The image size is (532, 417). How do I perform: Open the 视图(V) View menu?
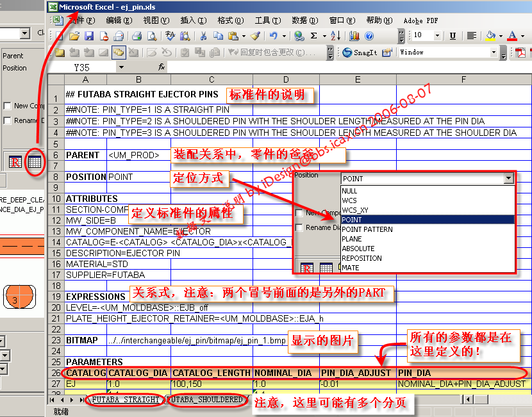point(156,20)
